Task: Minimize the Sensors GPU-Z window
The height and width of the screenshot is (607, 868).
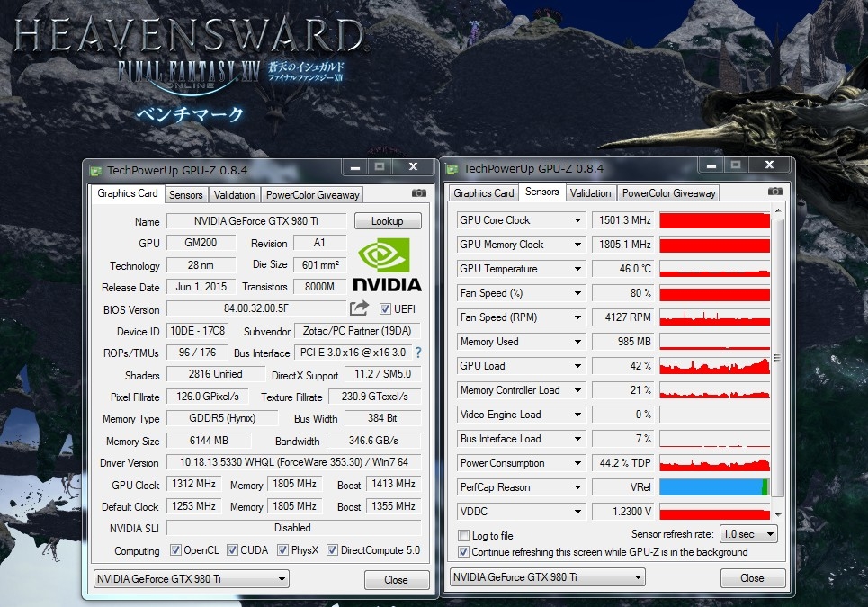Action: (x=711, y=165)
